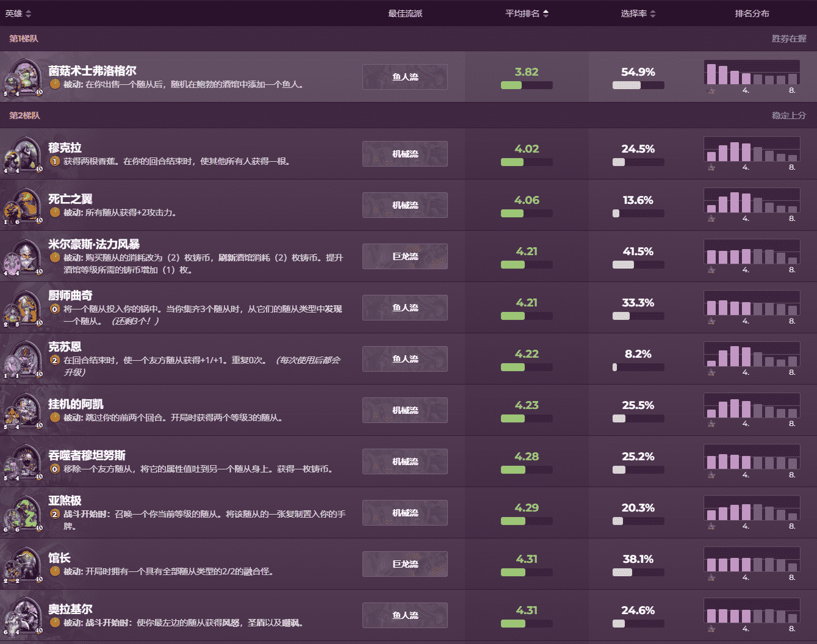This screenshot has width=817, height=644.
Task: Click the 稳定上分 tier label
Action: [x=789, y=115]
